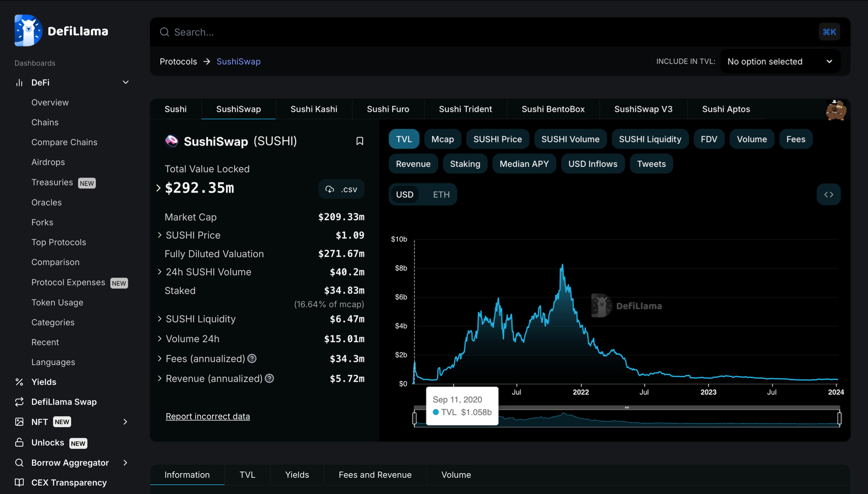Open the Sushi Trident tab
The image size is (868, 494).
coord(465,109)
